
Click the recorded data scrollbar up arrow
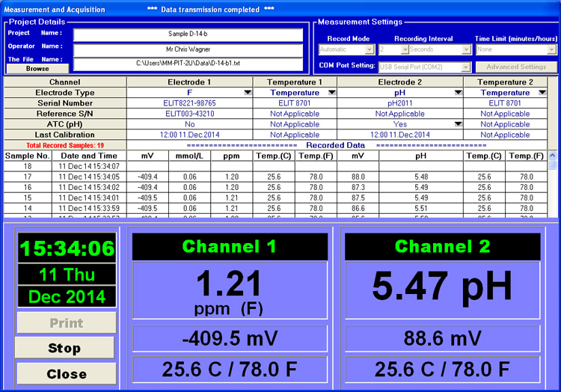[x=553, y=156]
